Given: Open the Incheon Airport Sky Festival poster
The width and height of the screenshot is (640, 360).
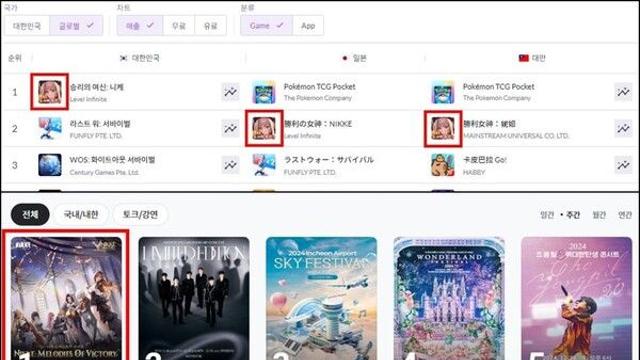Looking at the screenshot, I should (321, 298).
